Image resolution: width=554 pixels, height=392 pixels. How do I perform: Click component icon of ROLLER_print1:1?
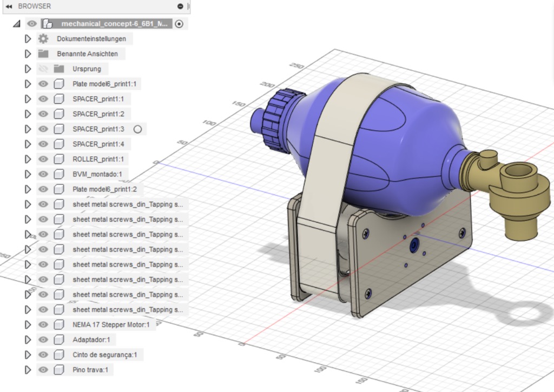pos(58,159)
